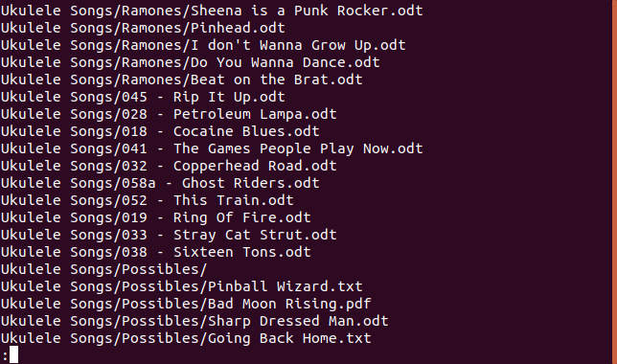Select the 032 - Copperhead Road.odt line
Image resolution: width=617 pixels, height=364 pixels.
[169, 167]
